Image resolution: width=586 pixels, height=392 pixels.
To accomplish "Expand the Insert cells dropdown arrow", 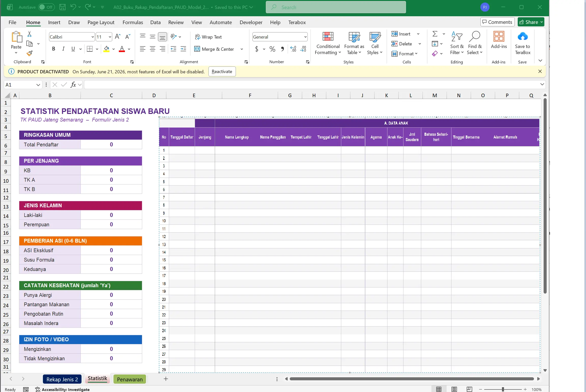I will click(418, 34).
